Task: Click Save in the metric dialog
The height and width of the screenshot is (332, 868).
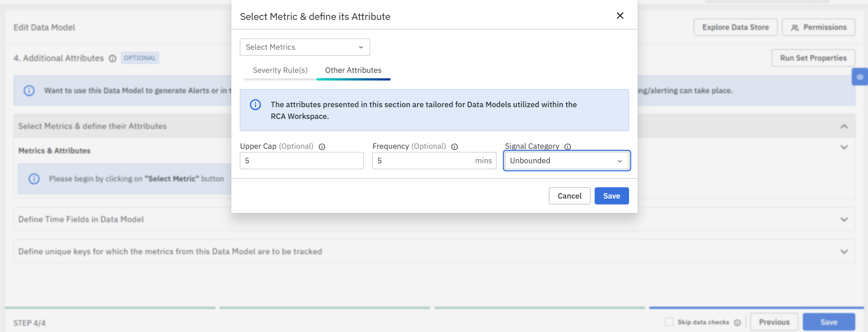Action: point(611,196)
